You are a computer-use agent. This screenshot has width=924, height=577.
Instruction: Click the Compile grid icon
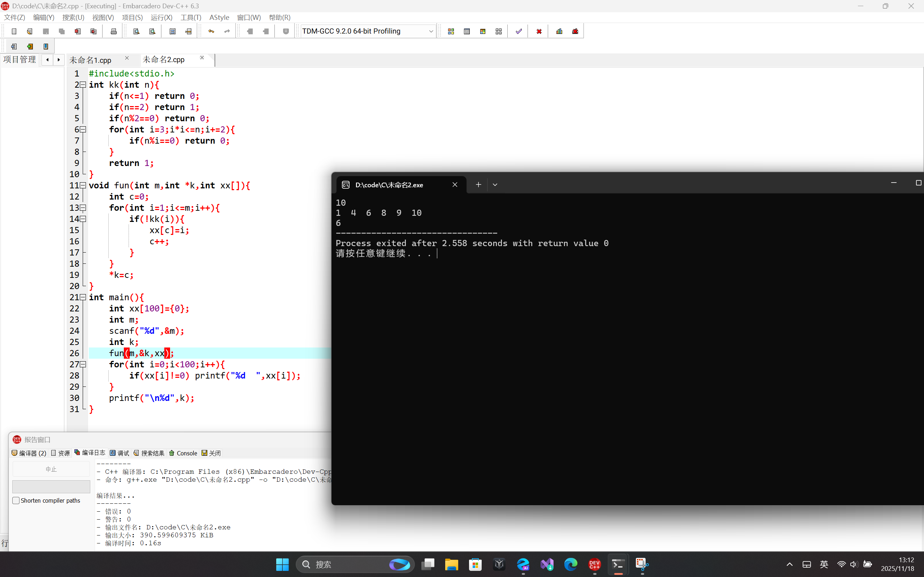click(451, 31)
